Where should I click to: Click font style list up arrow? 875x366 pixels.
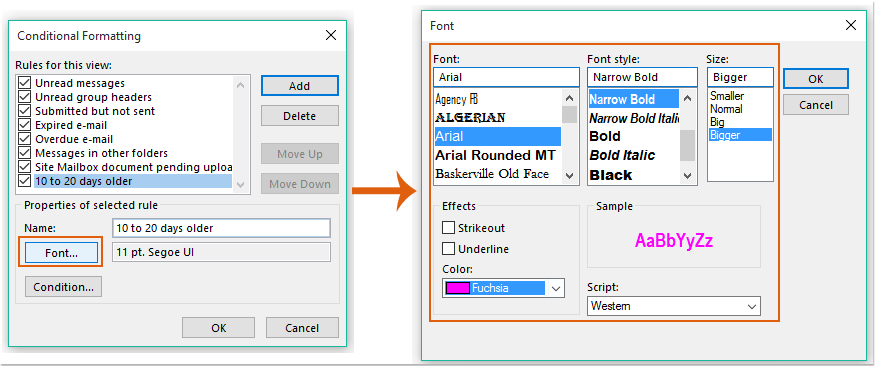pos(688,99)
